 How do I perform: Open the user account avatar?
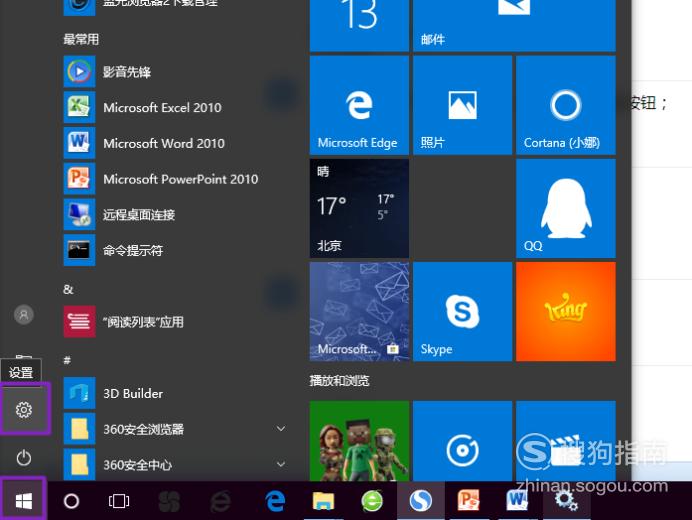[24, 315]
